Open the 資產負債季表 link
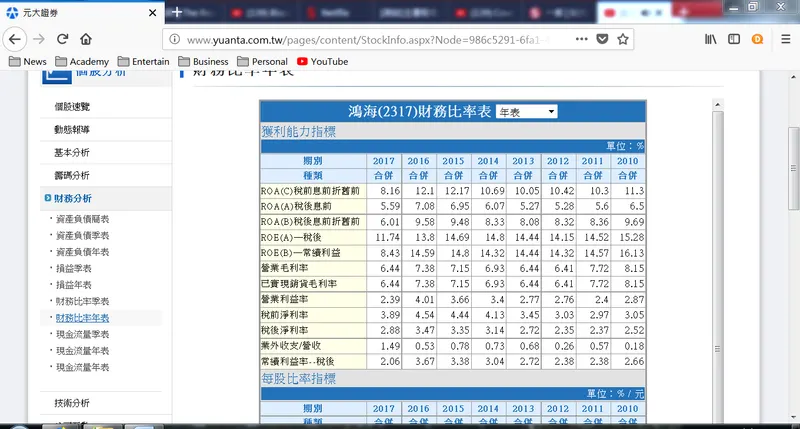Image resolution: width=800 pixels, height=429 pixels. [82, 235]
